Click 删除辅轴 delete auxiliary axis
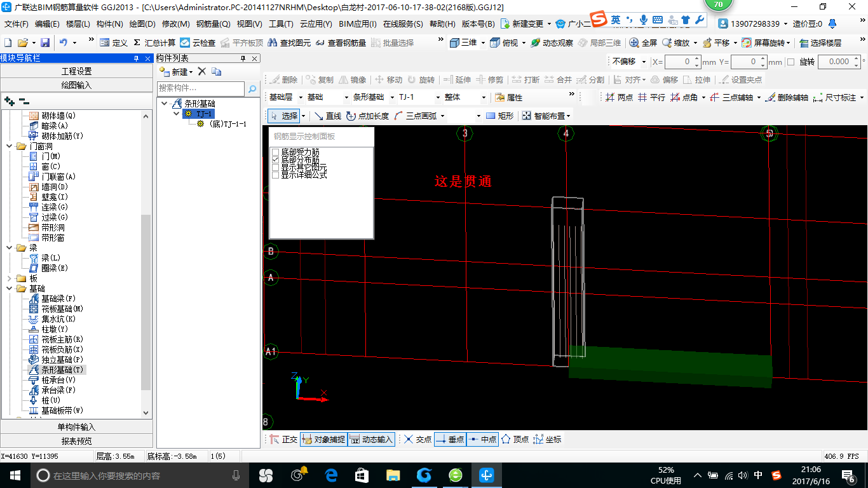 coord(787,97)
